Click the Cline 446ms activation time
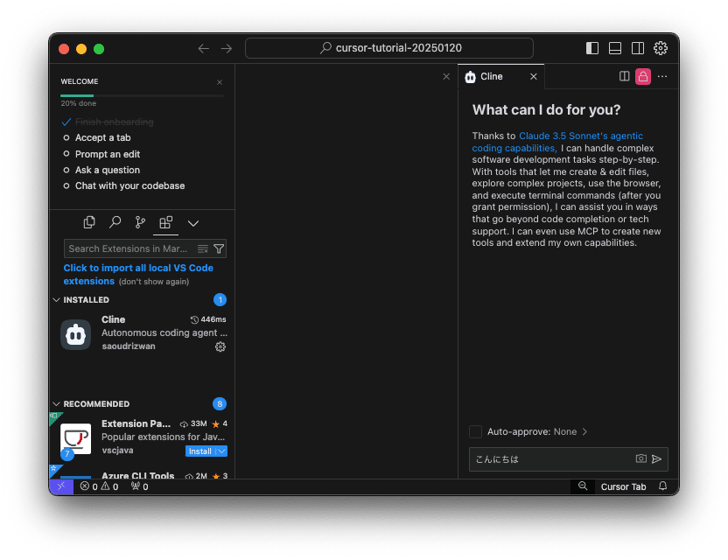728x560 pixels. [208, 319]
